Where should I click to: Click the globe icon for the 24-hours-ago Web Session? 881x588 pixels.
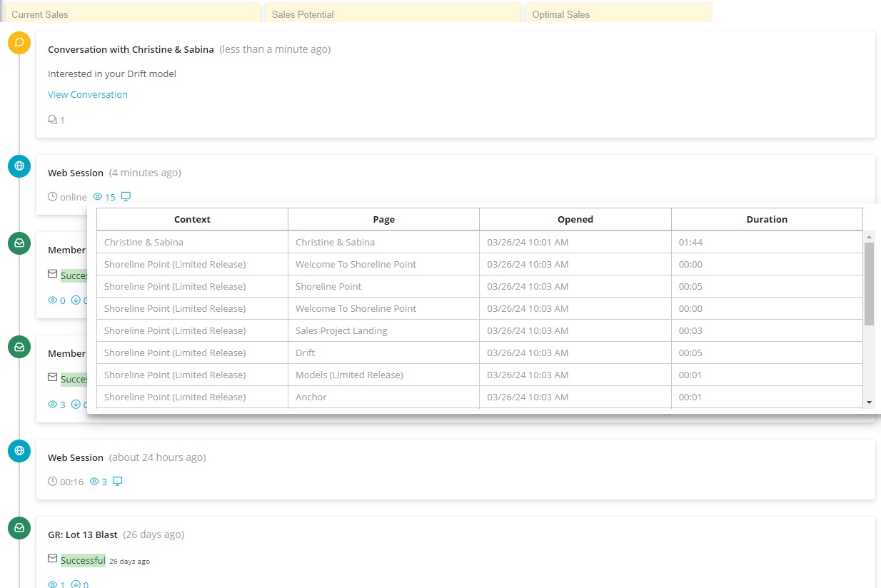[19, 450]
